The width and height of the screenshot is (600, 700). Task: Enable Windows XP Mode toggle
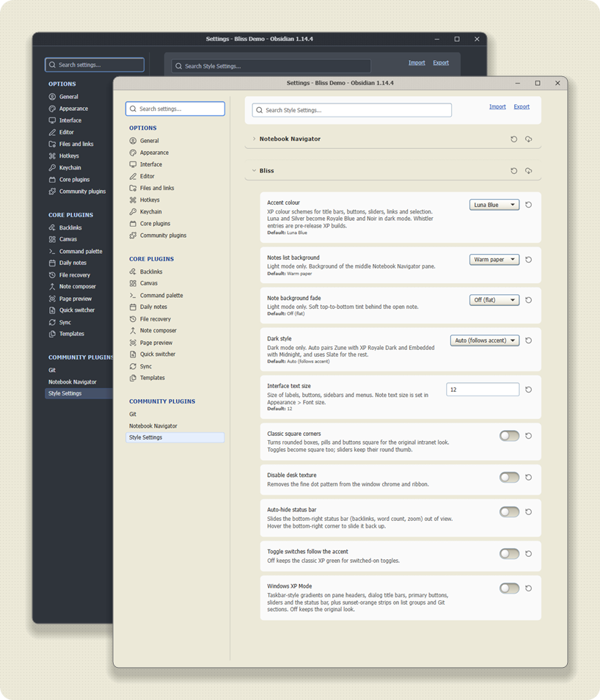click(x=509, y=588)
